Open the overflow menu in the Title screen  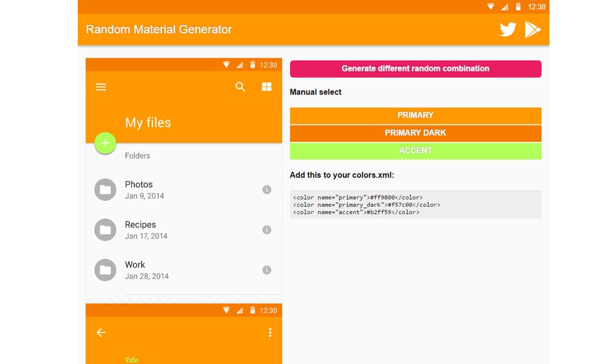click(x=269, y=331)
